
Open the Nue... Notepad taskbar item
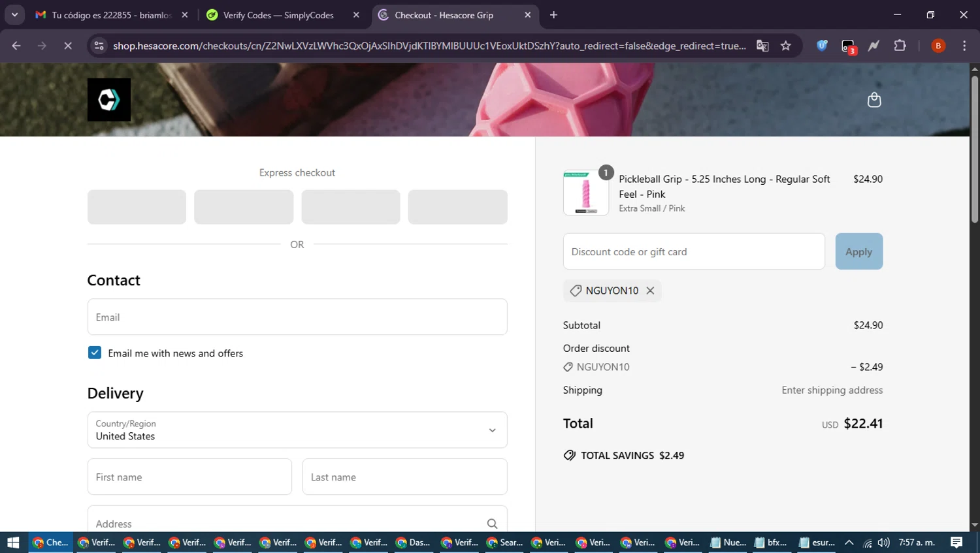click(x=728, y=543)
